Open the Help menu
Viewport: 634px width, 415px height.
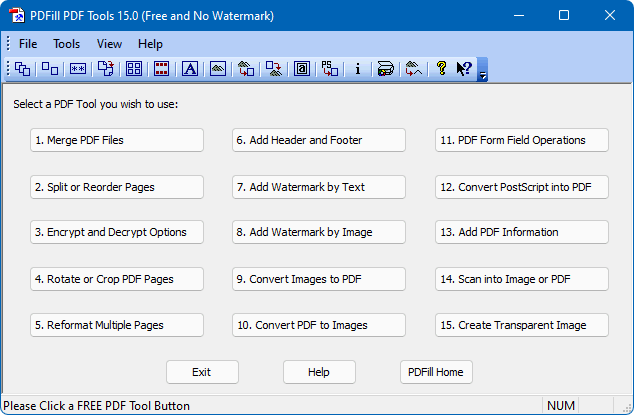click(150, 44)
